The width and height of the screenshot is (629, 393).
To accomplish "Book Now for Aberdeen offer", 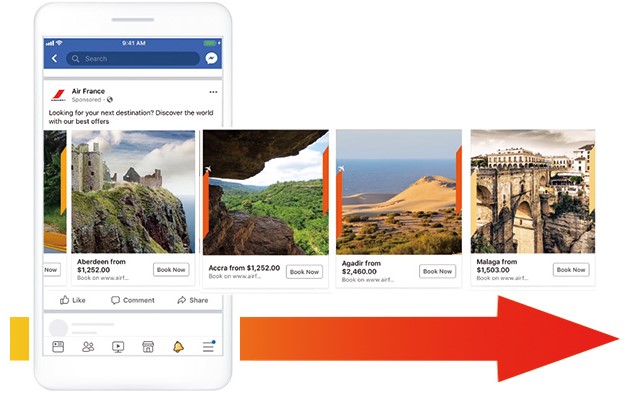I will pyautogui.click(x=171, y=270).
